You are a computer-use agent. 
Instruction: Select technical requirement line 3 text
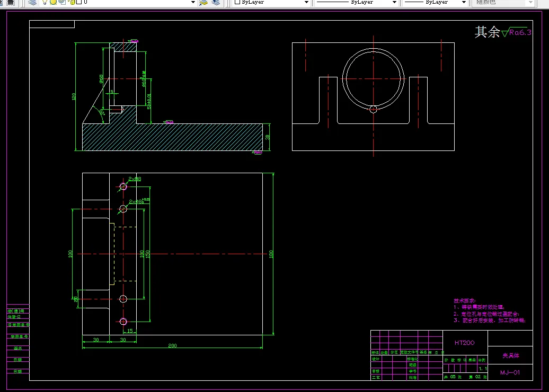490,320
